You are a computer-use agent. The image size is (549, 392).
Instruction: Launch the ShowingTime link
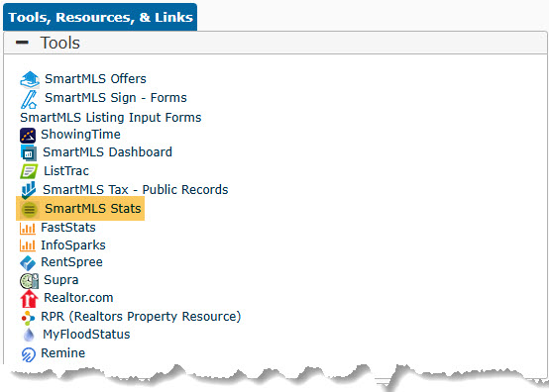(80, 135)
